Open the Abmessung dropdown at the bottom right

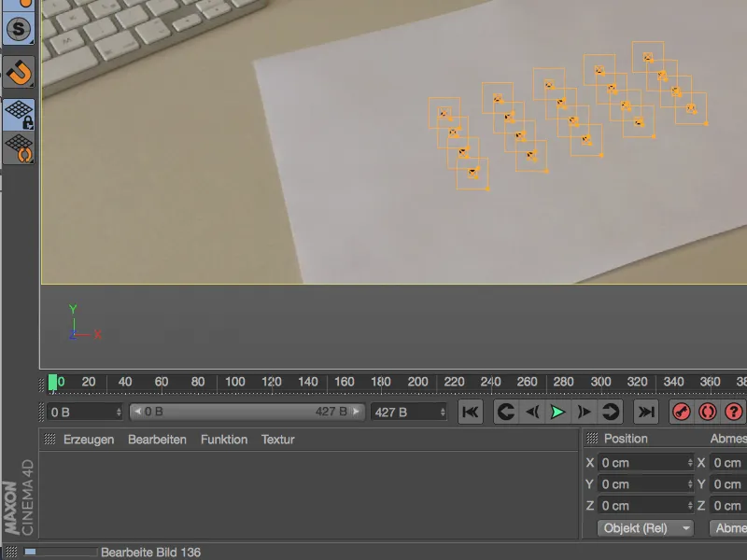point(728,528)
